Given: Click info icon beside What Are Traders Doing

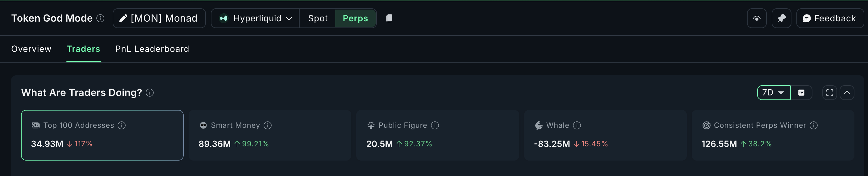Looking at the screenshot, I should [x=150, y=93].
